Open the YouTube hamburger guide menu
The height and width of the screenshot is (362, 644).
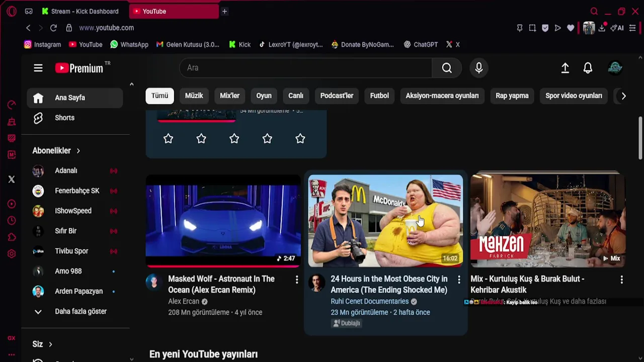click(x=38, y=68)
